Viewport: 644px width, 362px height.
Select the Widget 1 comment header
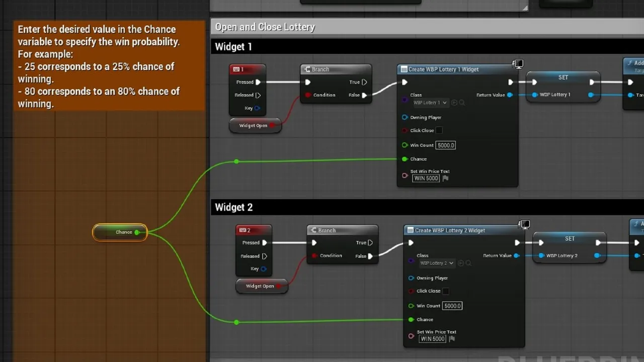click(233, 47)
